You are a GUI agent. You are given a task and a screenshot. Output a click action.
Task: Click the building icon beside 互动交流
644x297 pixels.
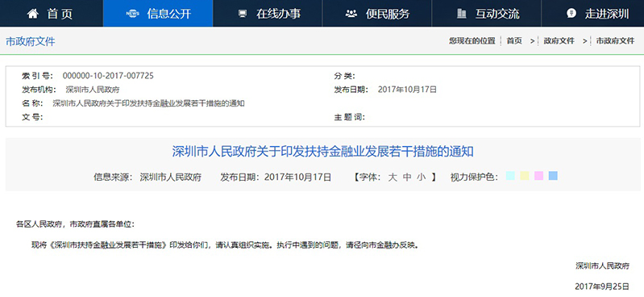click(462, 14)
